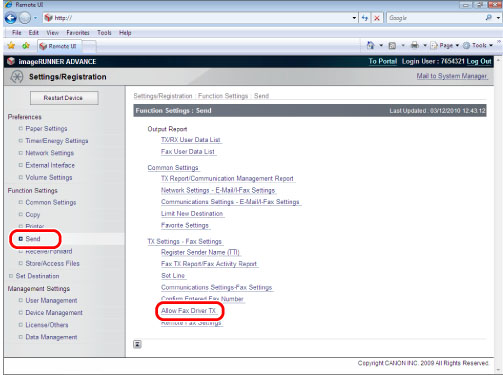Click the Home icon in command bar
This screenshot has height=375, width=503.
(370, 45)
